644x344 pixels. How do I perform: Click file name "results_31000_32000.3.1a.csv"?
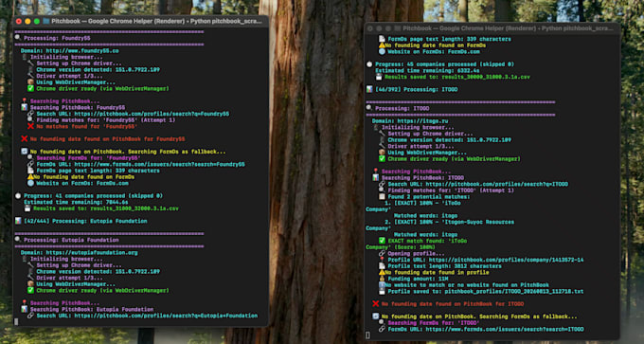click(134, 208)
